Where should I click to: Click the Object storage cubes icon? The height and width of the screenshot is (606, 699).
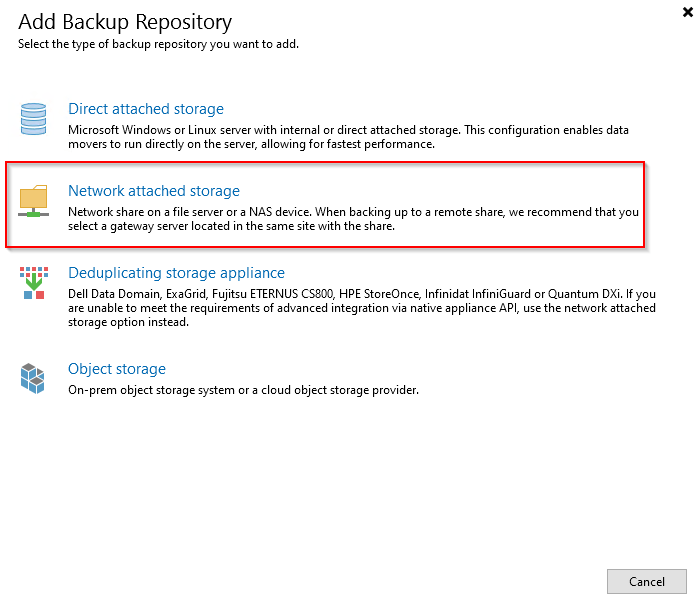(34, 379)
